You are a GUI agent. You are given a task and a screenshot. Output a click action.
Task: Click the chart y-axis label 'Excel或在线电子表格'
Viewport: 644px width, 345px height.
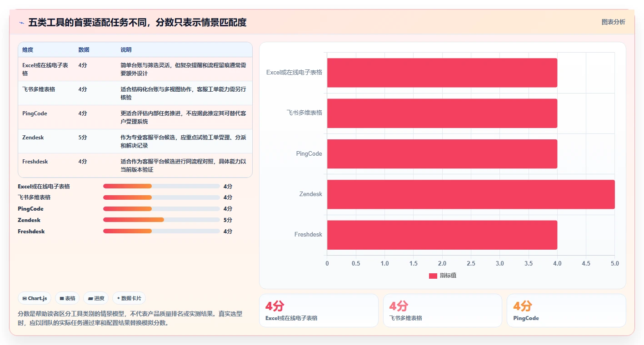point(294,72)
